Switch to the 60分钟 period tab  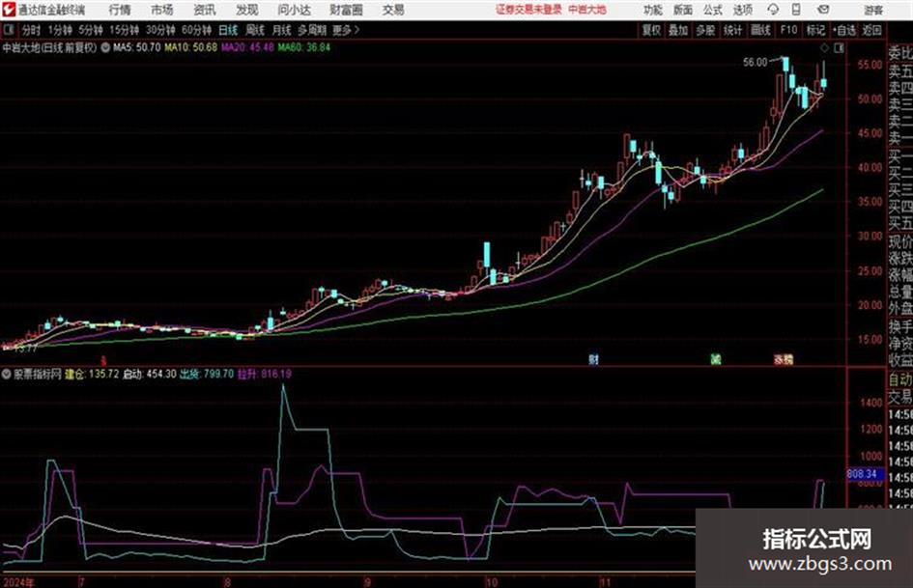click(197, 30)
